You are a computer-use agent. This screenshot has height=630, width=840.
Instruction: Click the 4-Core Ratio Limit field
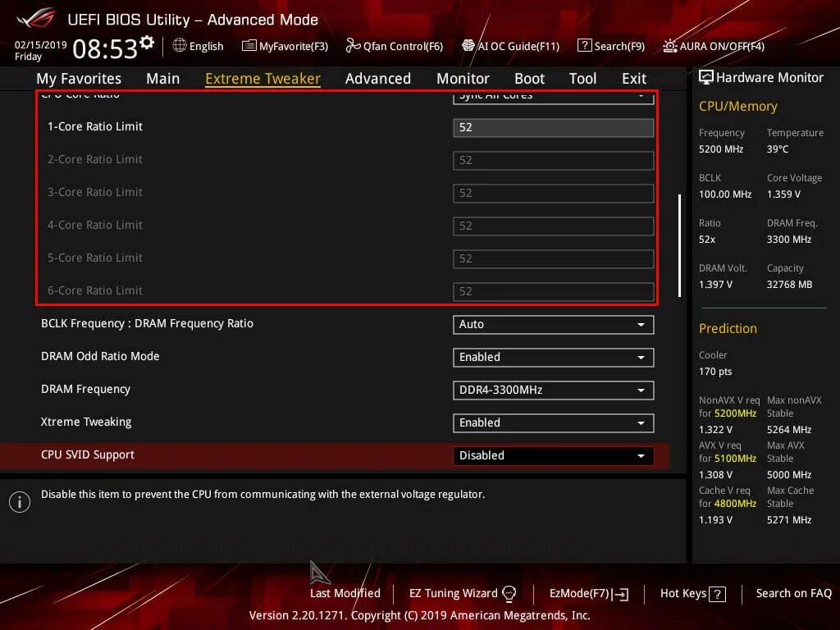click(x=554, y=226)
